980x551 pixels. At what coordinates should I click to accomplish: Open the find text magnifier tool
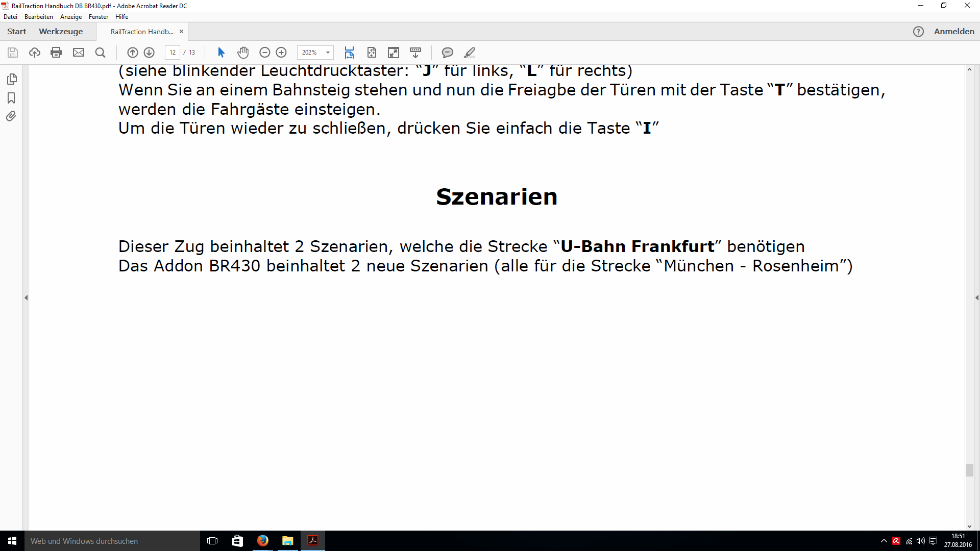[x=101, y=53]
